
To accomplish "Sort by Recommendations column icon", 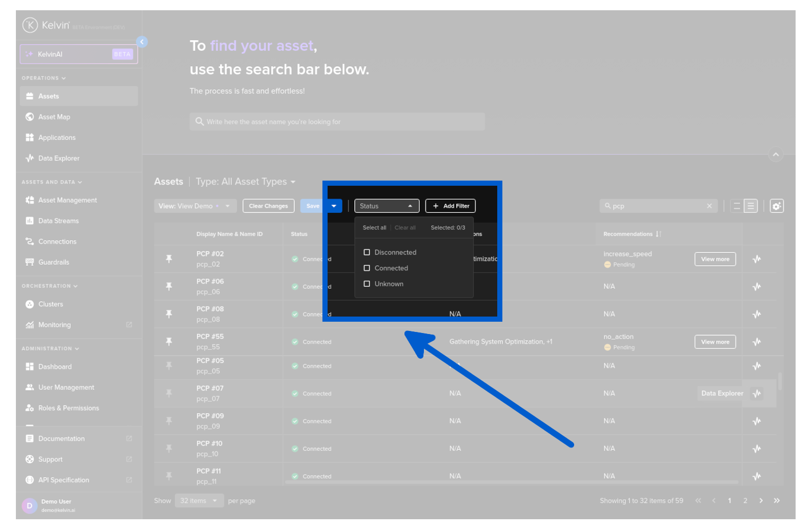I will pos(658,234).
